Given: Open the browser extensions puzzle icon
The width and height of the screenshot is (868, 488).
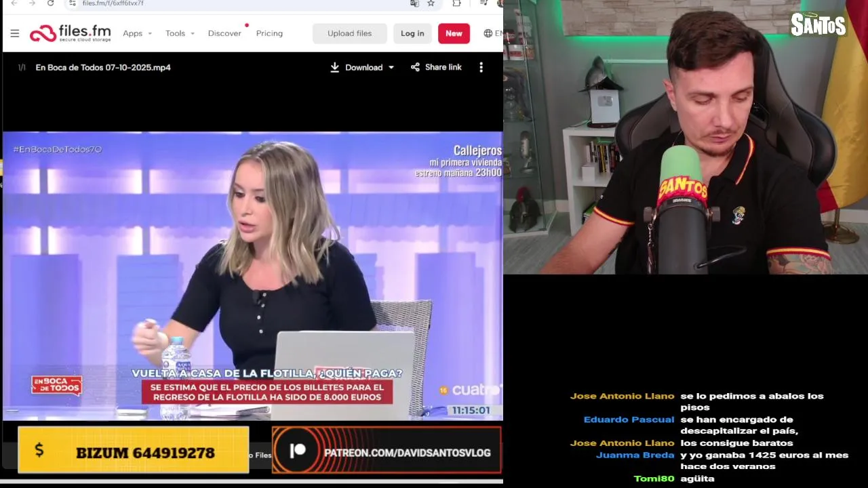Looking at the screenshot, I should tap(456, 3).
